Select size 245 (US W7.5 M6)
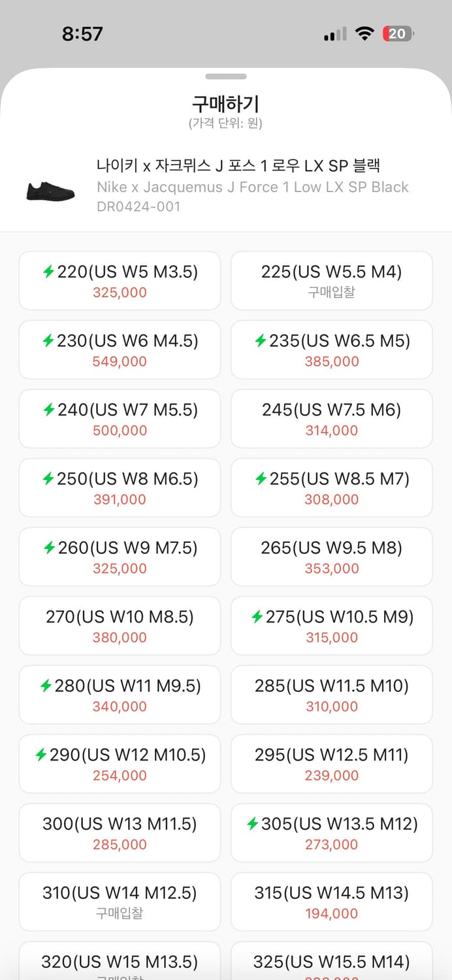Image resolution: width=452 pixels, height=980 pixels. (x=332, y=419)
